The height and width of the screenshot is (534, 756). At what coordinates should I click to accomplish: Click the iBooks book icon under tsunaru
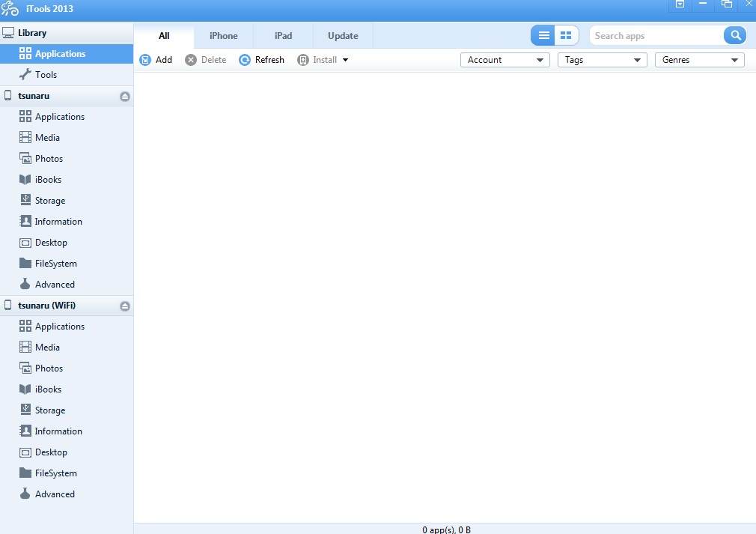(x=25, y=180)
